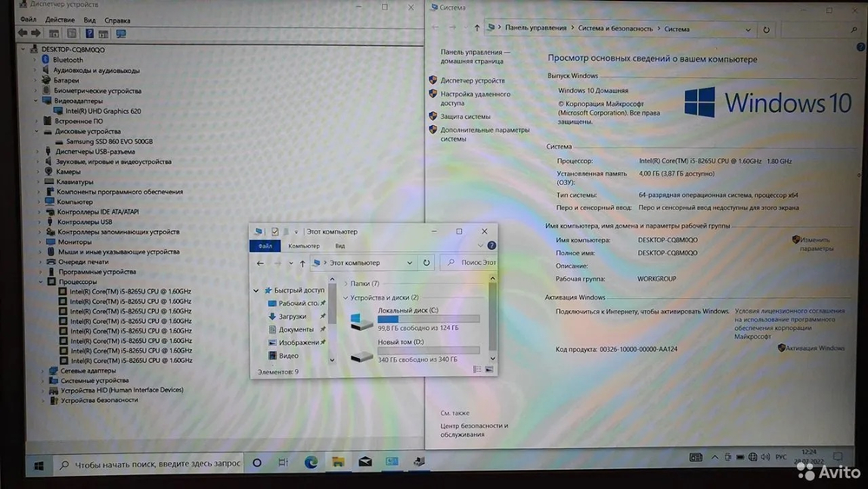
Task: Click Система и безопасность breadcrumb
Action: pyautogui.click(x=615, y=29)
